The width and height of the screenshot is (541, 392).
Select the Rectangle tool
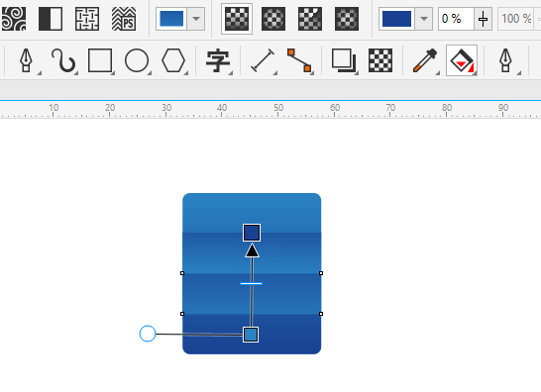click(x=100, y=60)
